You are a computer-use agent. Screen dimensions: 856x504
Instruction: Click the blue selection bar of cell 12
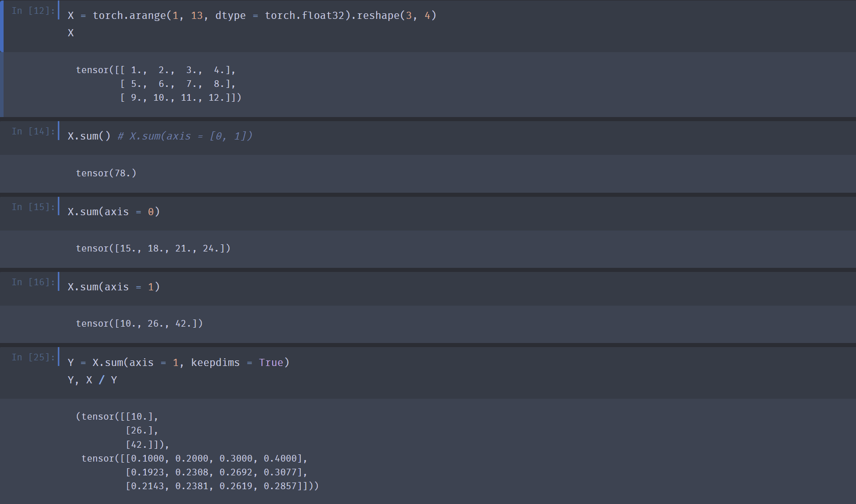point(2,27)
